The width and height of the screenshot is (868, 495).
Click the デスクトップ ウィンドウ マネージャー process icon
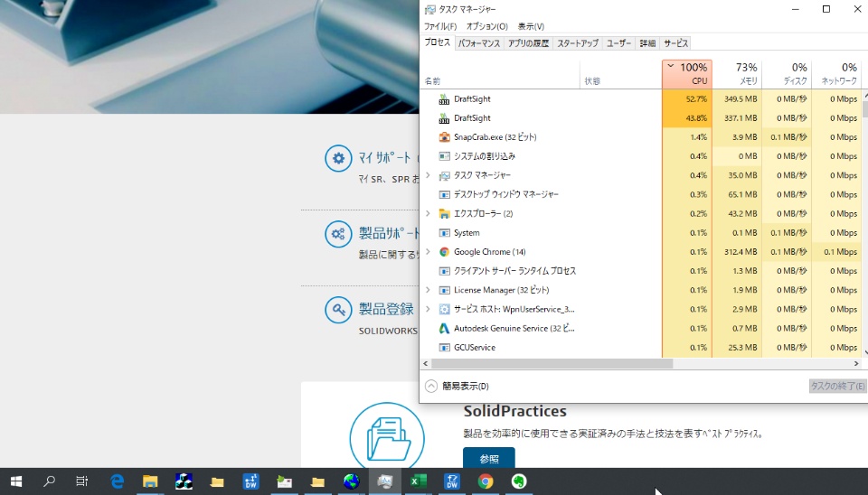pyautogui.click(x=444, y=195)
